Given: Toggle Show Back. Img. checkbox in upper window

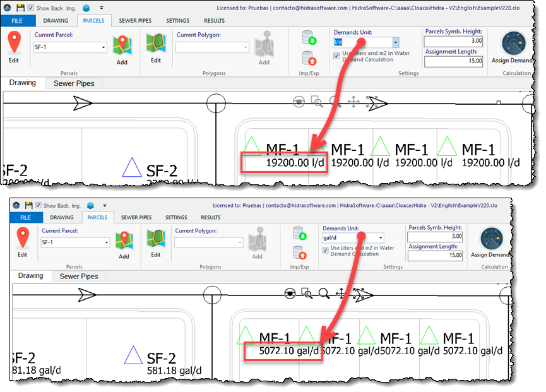Looking at the screenshot, I should point(31,8).
